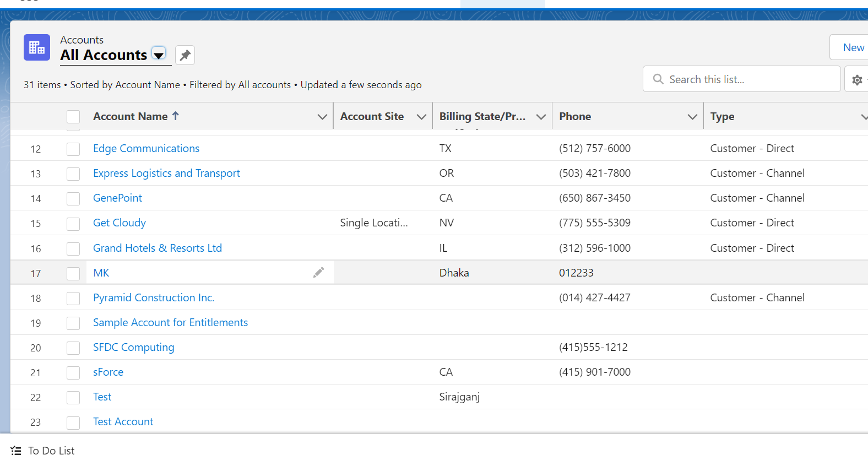Check the sForce row checkbox

[73, 373]
